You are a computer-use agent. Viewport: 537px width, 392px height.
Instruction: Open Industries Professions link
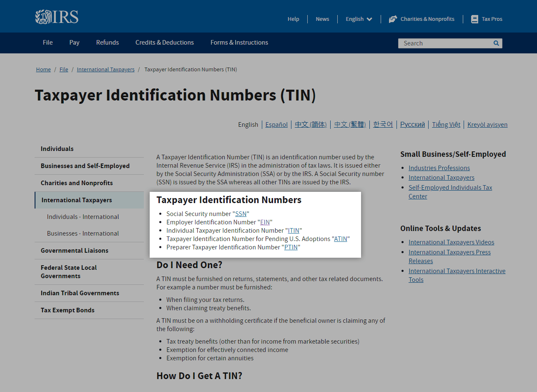439,168
